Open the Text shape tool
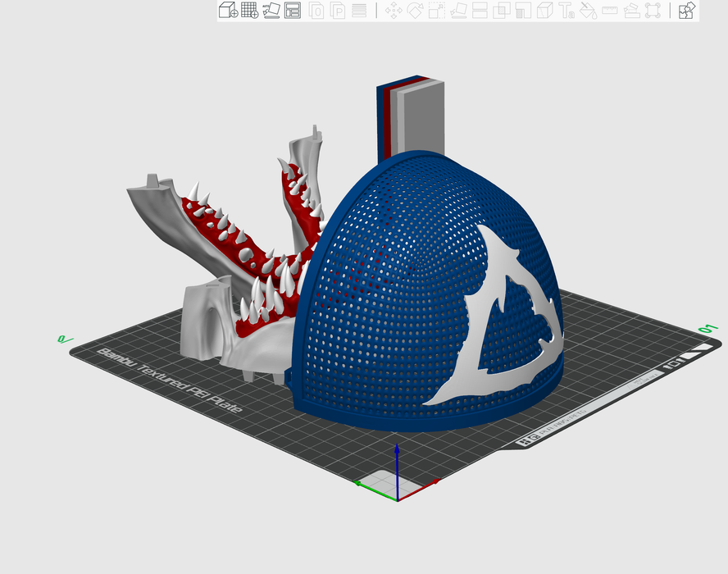 pyautogui.click(x=566, y=11)
